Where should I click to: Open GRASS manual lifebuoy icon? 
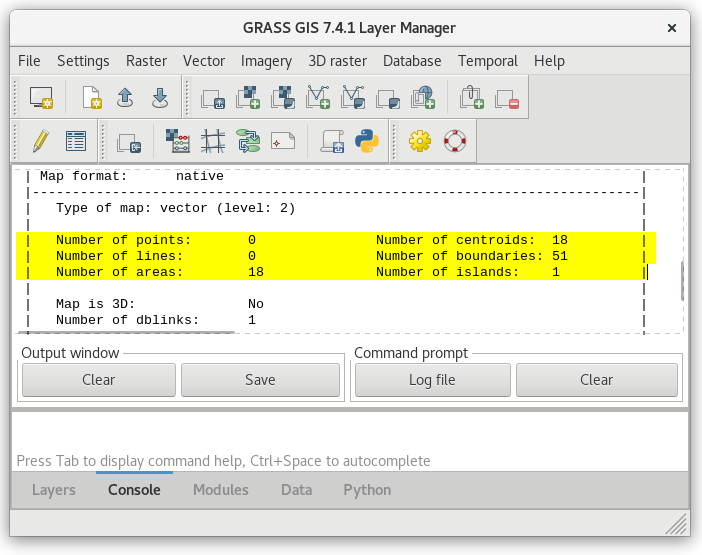tap(455, 141)
